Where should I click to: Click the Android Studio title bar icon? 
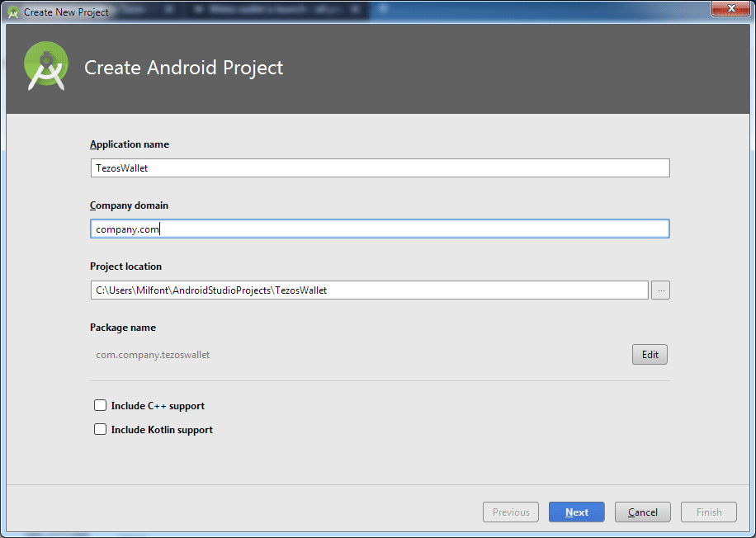13,12
